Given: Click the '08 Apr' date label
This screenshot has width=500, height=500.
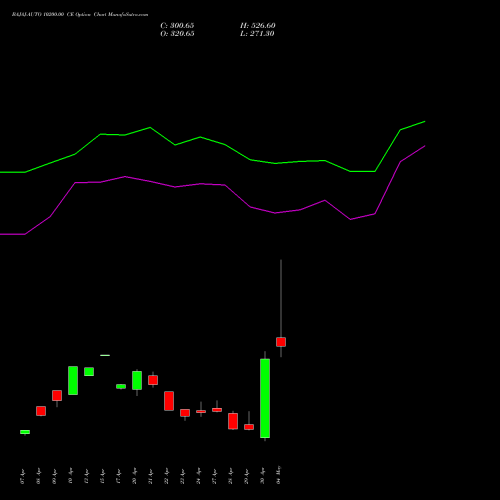Looking at the screenshot, I should [x=38, y=477].
